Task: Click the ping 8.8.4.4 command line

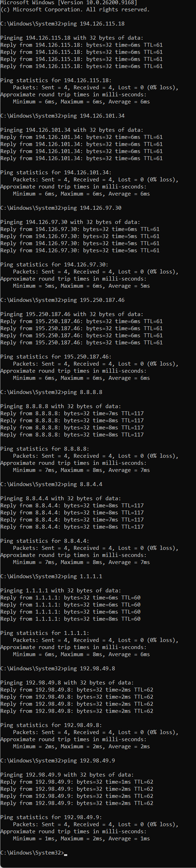Action: tap(51, 484)
